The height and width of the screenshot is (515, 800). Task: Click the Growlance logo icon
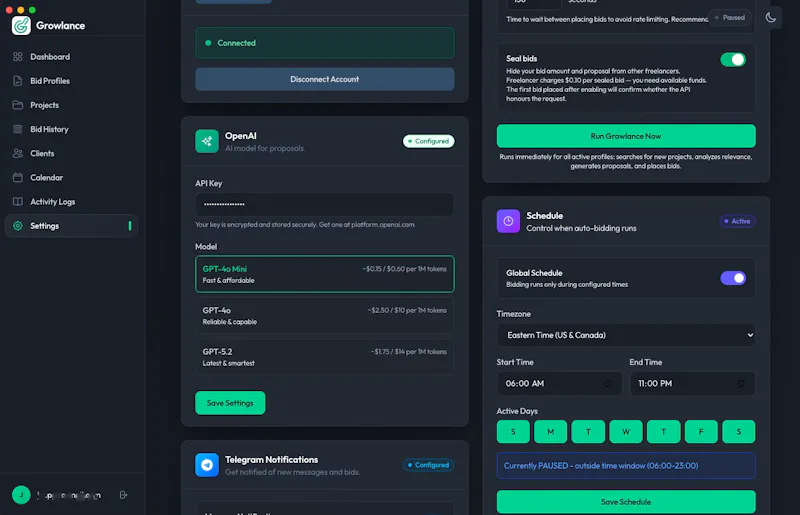tap(21, 26)
